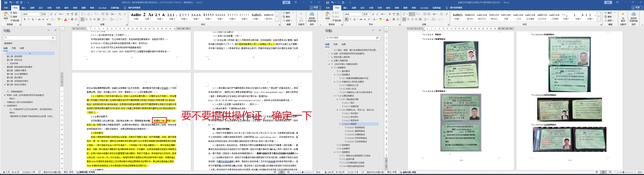Expand the 6. 主要人员简历表 heading in right navigation
The image size is (644, 175).
(329, 61)
